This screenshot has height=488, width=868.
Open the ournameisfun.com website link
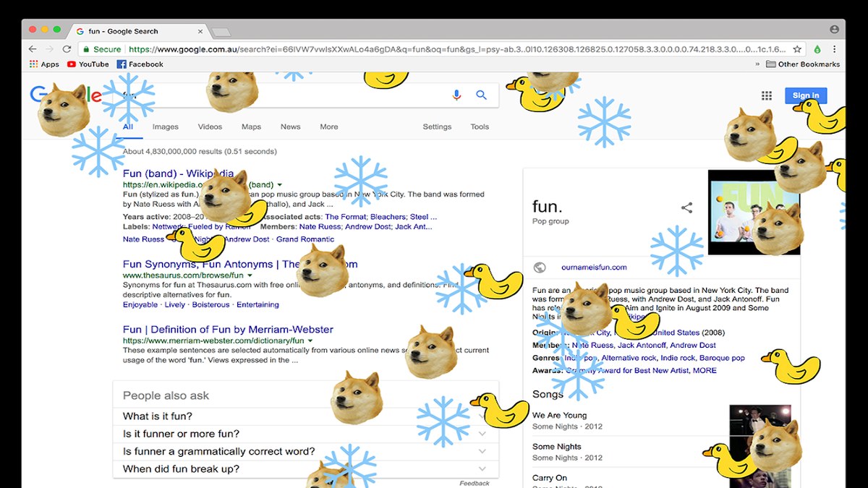[x=594, y=267]
